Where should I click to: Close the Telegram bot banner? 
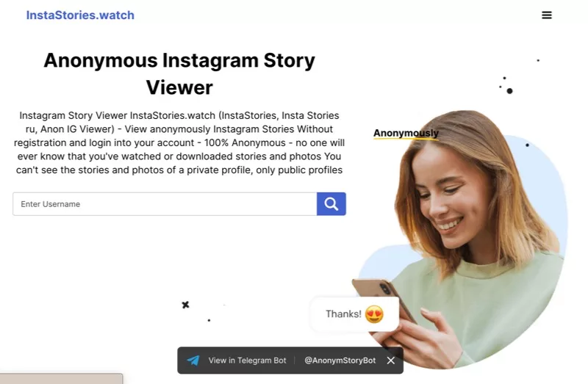[391, 361]
